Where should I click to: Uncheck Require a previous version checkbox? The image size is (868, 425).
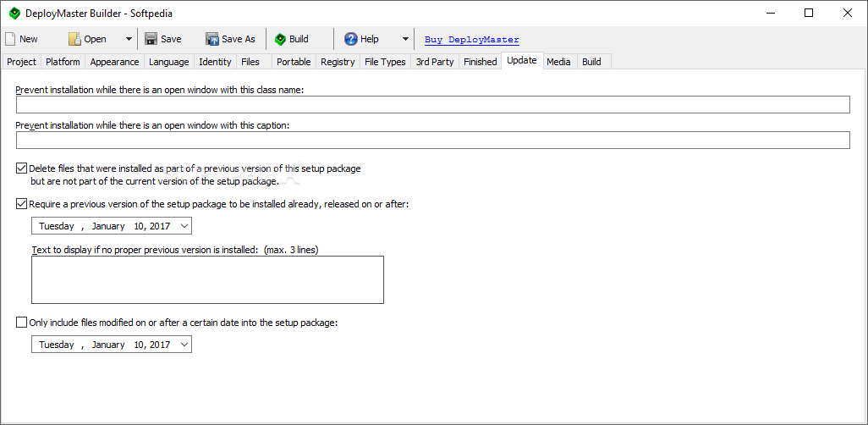click(22, 204)
